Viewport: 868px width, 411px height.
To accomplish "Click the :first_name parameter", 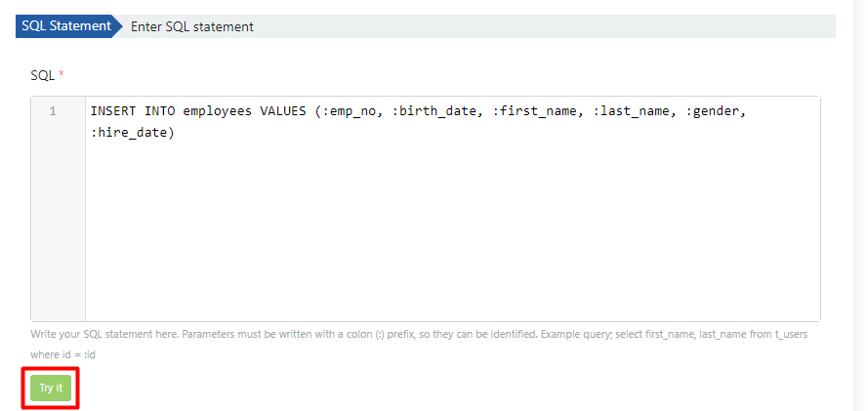I will (x=537, y=111).
